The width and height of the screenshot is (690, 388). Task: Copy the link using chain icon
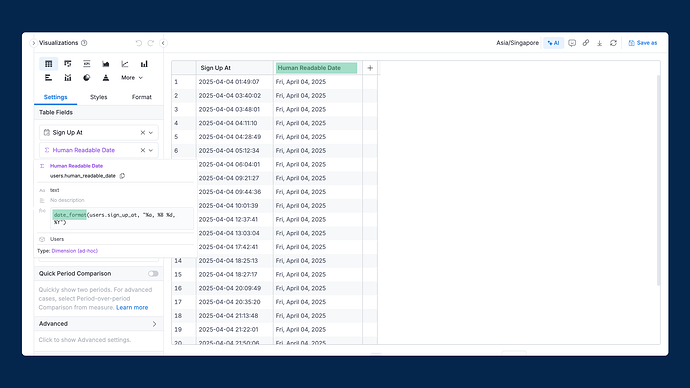point(586,43)
